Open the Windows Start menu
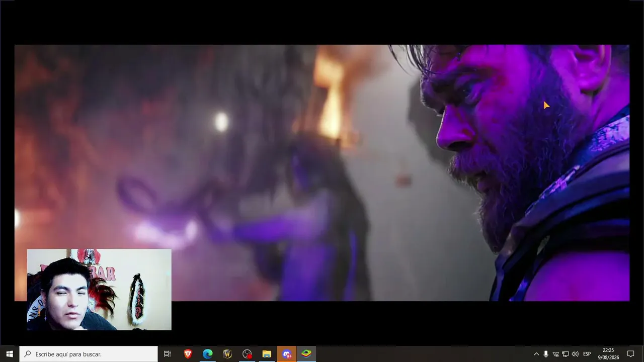The width and height of the screenshot is (644, 362). tap(10, 354)
